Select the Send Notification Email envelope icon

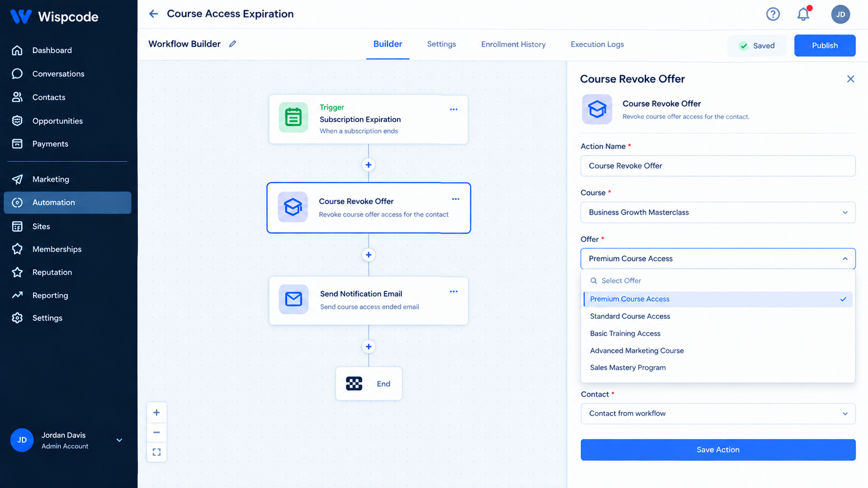point(293,299)
